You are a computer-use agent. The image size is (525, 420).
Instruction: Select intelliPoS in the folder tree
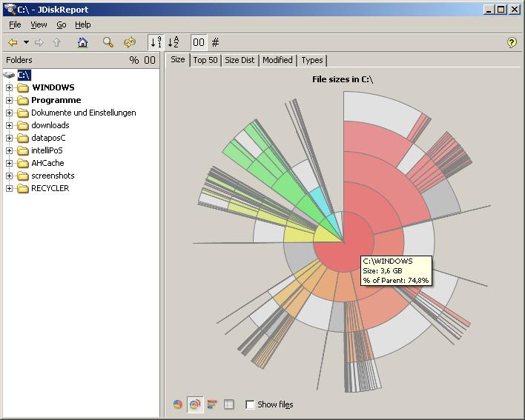tap(47, 150)
